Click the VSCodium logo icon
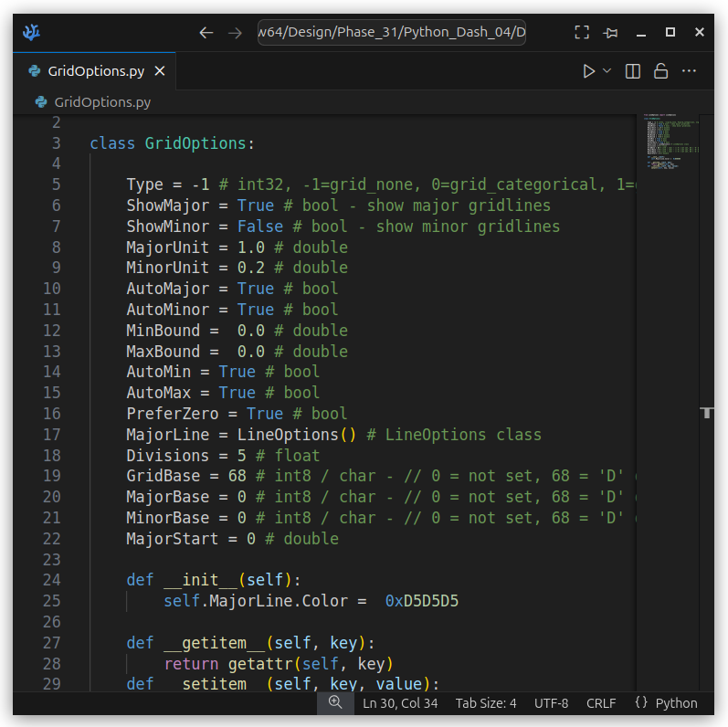Viewport: 728px width, 727px height. 31,33
